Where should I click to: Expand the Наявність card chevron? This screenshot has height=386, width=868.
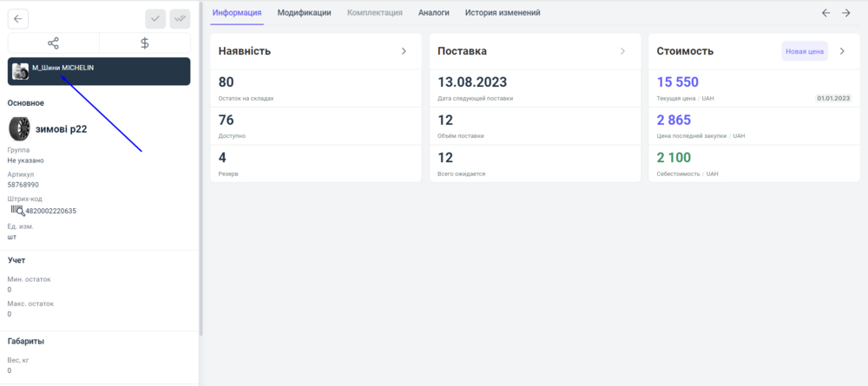[404, 51]
